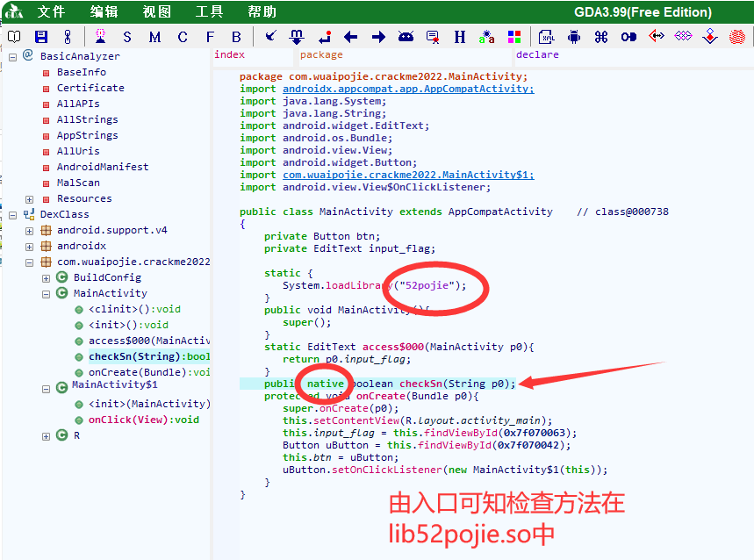Screen dimensions: 754x560
Task: Click the C toolbar button
Action: click(183, 37)
